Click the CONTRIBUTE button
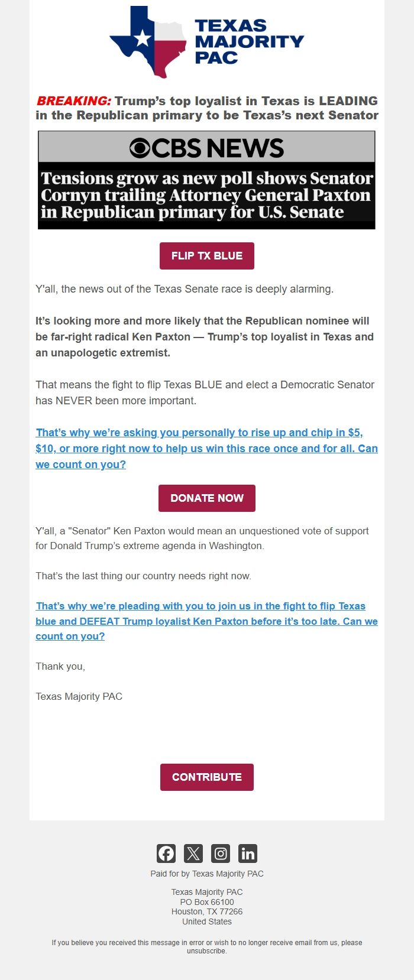Viewport: 414px width, 980px height. pos(206,777)
